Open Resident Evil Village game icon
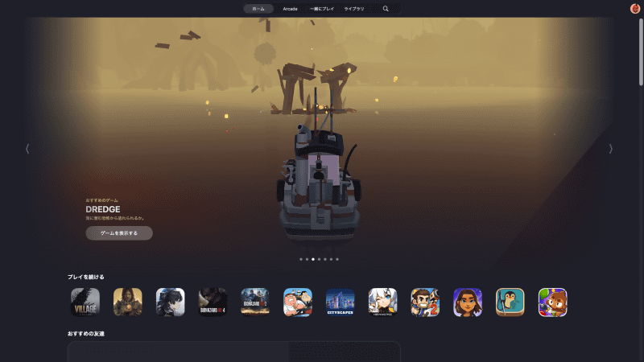The width and height of the screenshot is (644, 362). 85,302
